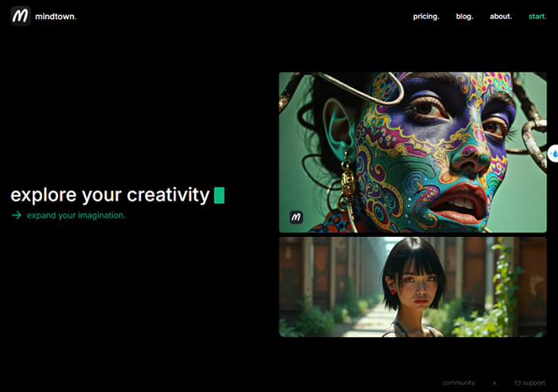Click the envelope icon beside support

point(517,382)
